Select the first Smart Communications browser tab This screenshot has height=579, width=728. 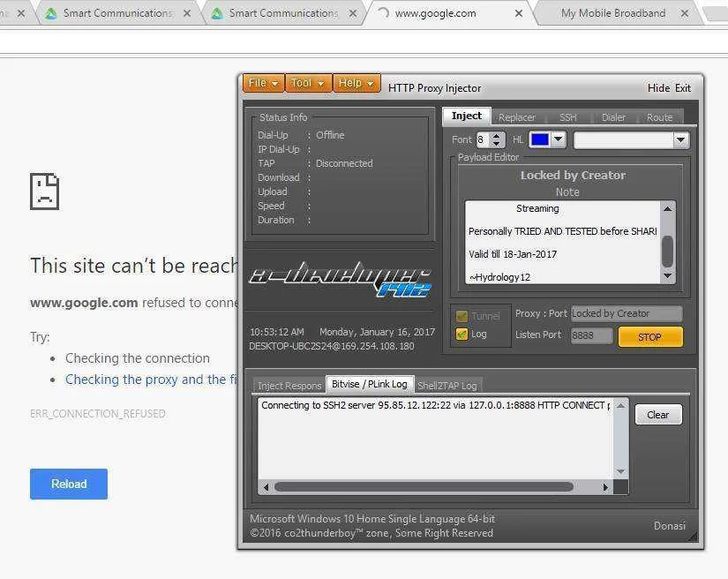point(118,13)
